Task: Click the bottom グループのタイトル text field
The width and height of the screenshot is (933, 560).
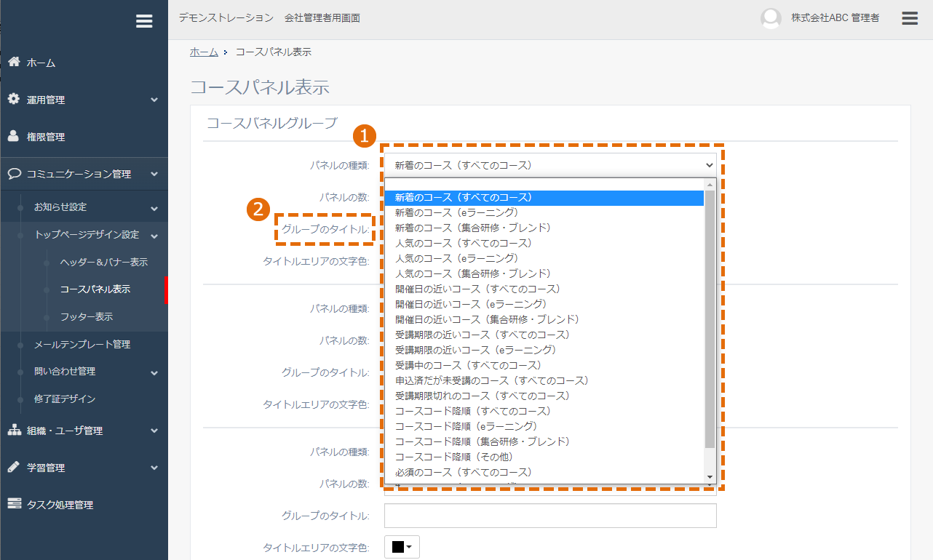Action: coord(550,516)
